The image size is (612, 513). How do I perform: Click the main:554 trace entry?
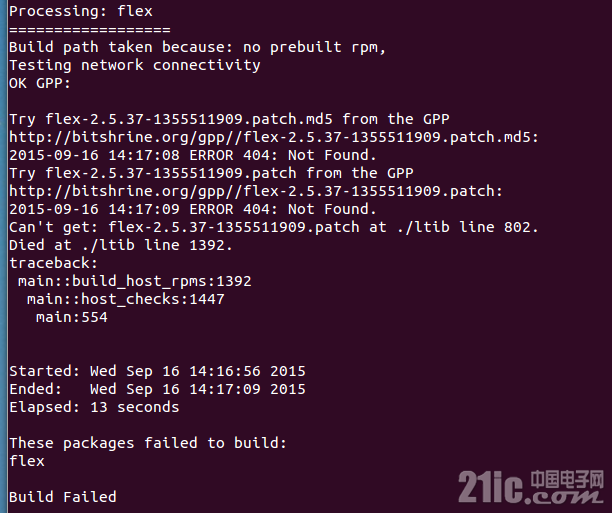(72, 317)
